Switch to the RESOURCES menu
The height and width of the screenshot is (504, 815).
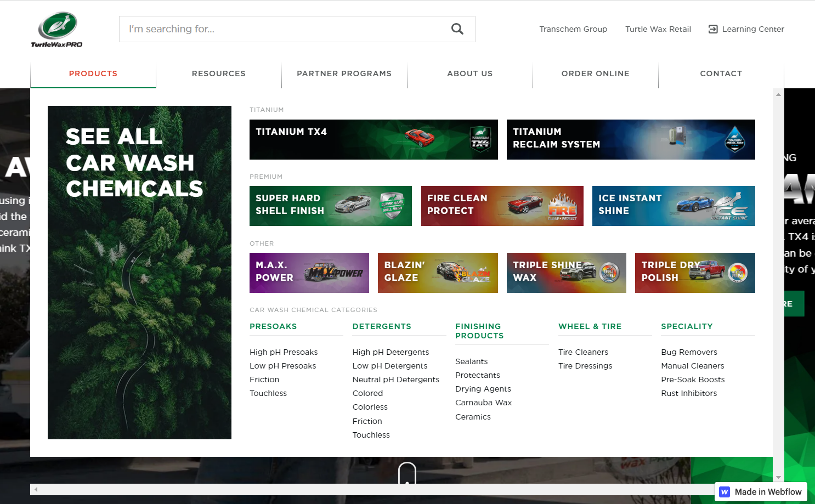(218, 73)
